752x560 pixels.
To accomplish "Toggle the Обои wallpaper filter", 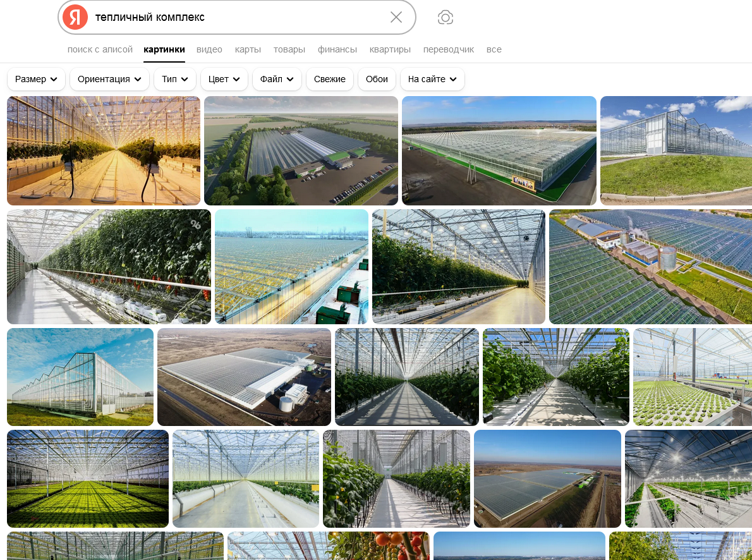I will (377, 79).
